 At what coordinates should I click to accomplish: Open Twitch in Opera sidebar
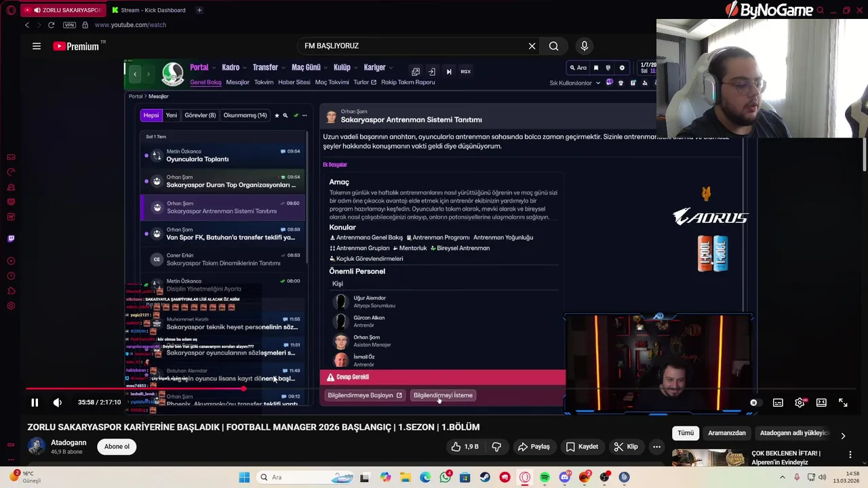pyautogui.click(x=11, y=239)
